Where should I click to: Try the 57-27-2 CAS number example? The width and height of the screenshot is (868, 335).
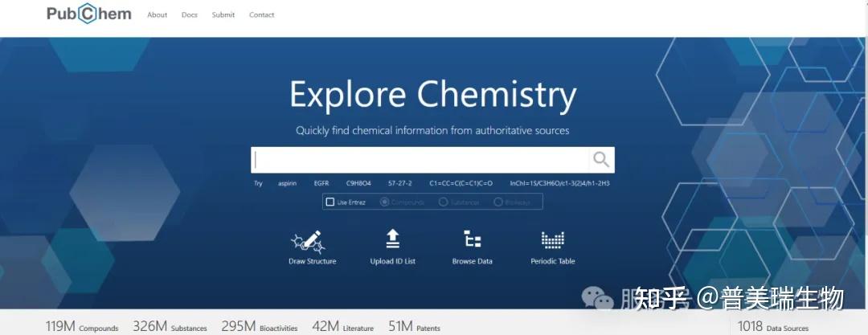400,183
